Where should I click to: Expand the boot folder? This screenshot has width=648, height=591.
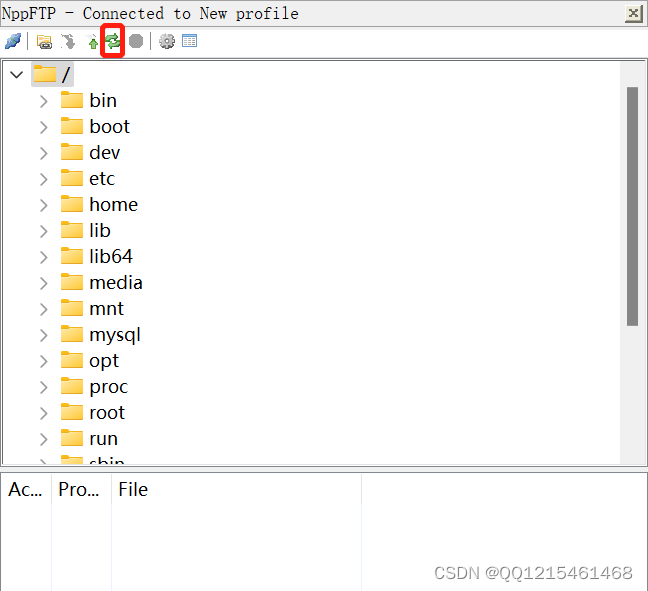click(x=44, y=127)
